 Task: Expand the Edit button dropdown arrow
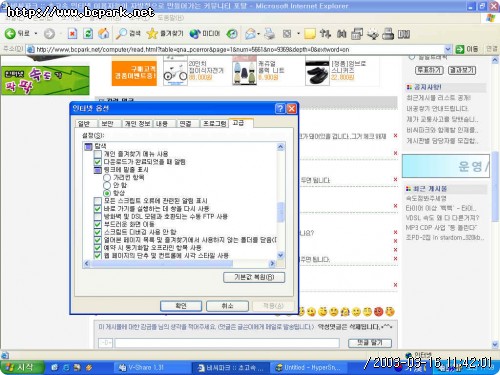point(298,33)
